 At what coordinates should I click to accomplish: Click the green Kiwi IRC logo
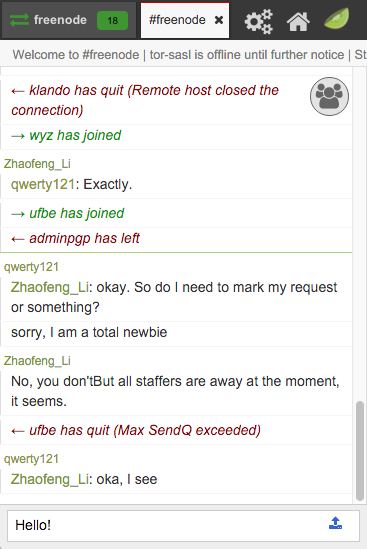(337, 19)
